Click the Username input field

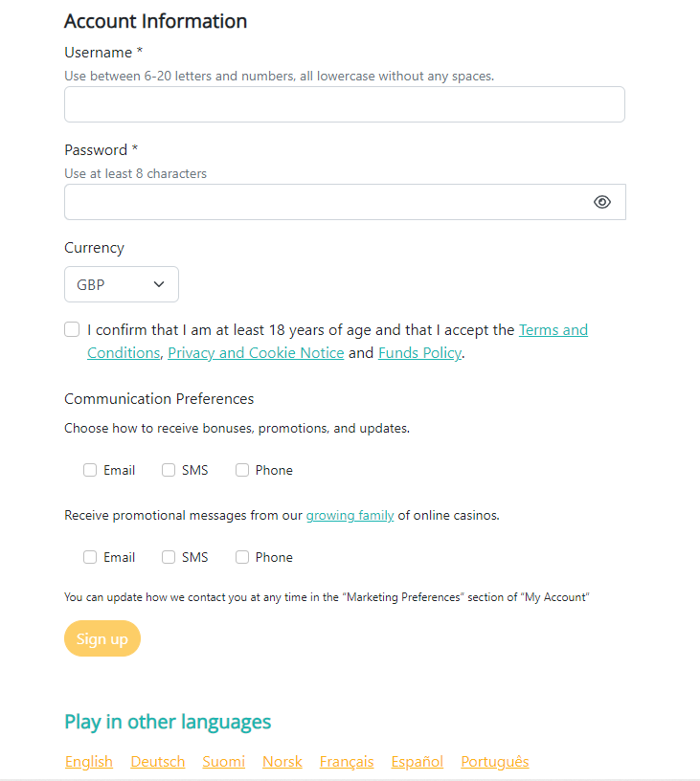[x=345, y=104]
